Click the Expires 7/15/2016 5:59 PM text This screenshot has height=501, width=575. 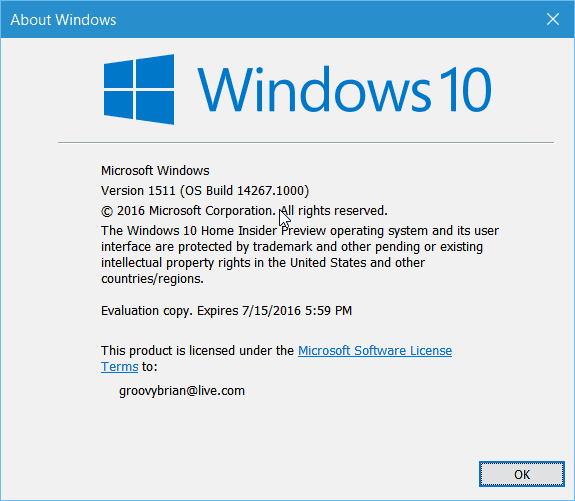tap(275, 311)
